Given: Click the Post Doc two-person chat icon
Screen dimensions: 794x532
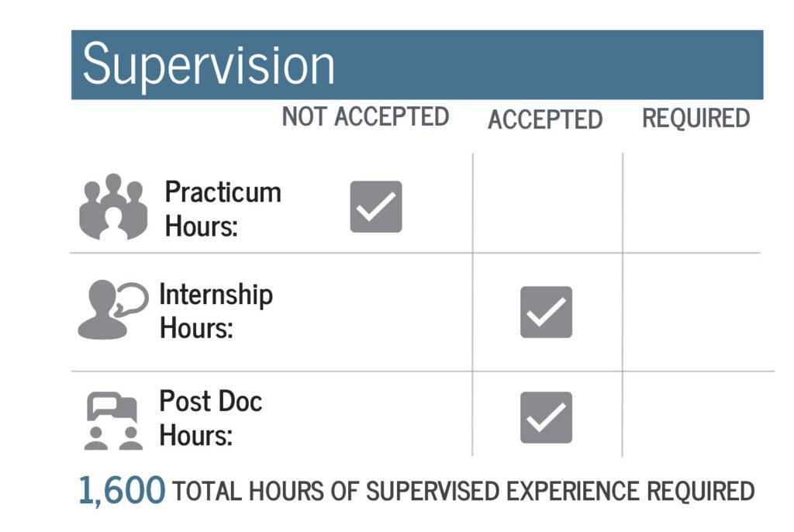Looking at the screenshot, I should tap(113, 422).
